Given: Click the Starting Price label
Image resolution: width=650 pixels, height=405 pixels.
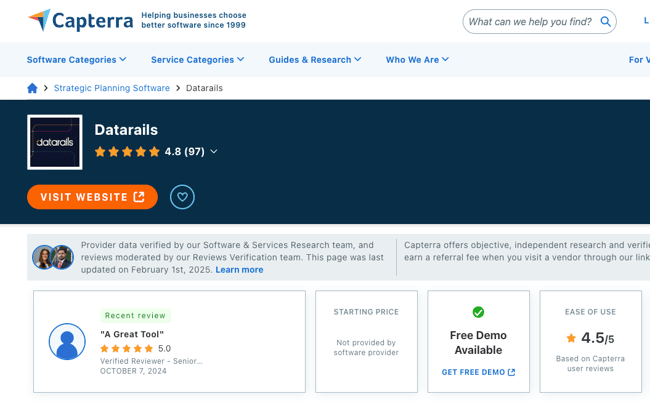Looking at the screenshot, I should 366,312.
